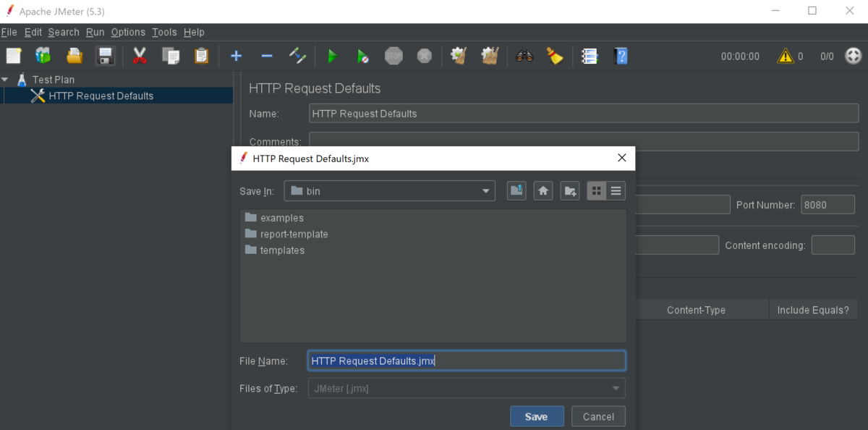
Task: Click the Search binoculars icon
Action: pos(524,56)
